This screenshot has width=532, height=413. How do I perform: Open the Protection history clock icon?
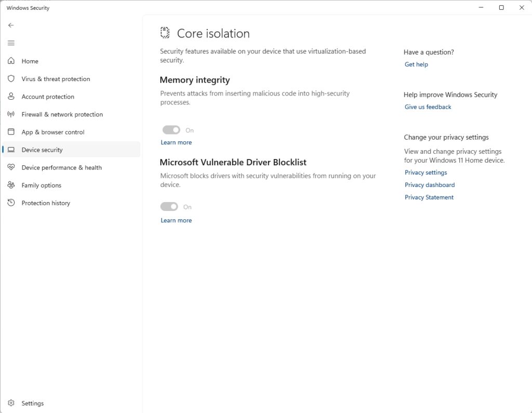[11, 203]
